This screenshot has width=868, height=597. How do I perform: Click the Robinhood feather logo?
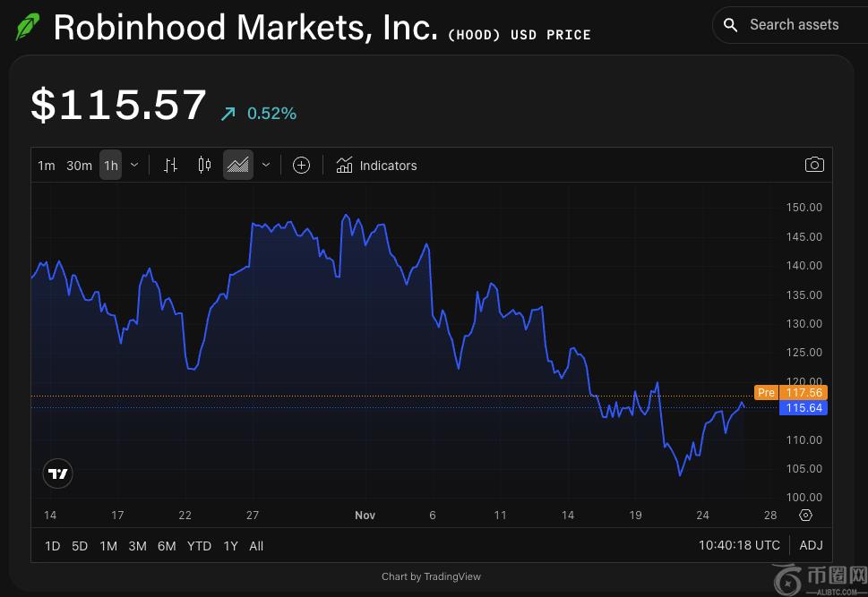(28, 28)
